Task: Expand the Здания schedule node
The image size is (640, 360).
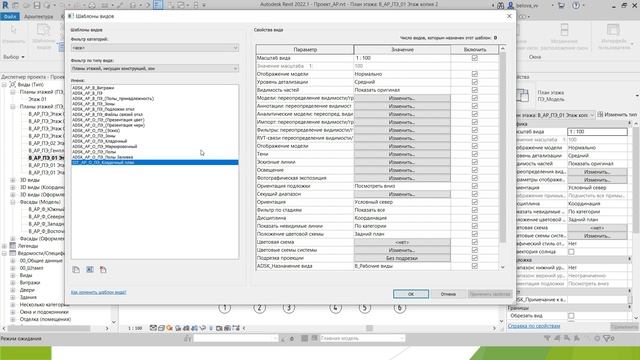Action: (x=13, y=297)
